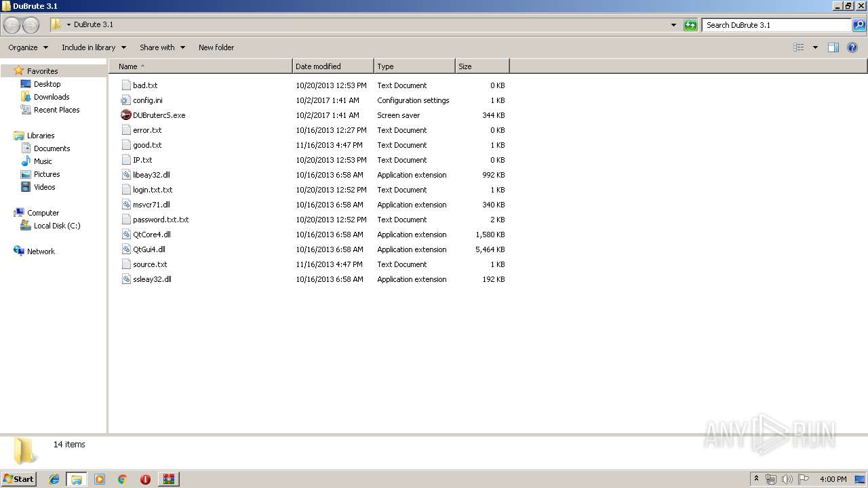Click the Change your view icon
The height and width of the screenshot is (488, 868).
point(799,47)
